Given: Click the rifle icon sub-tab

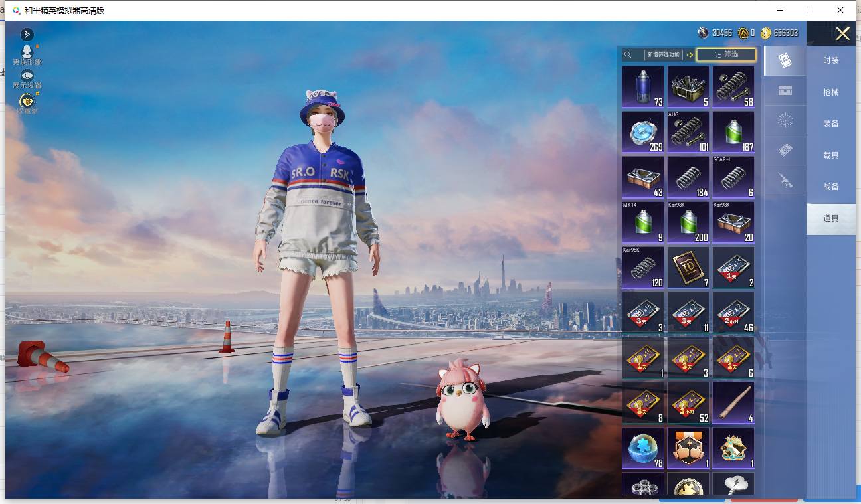Looking at the screenshot, I should (785, 180).
